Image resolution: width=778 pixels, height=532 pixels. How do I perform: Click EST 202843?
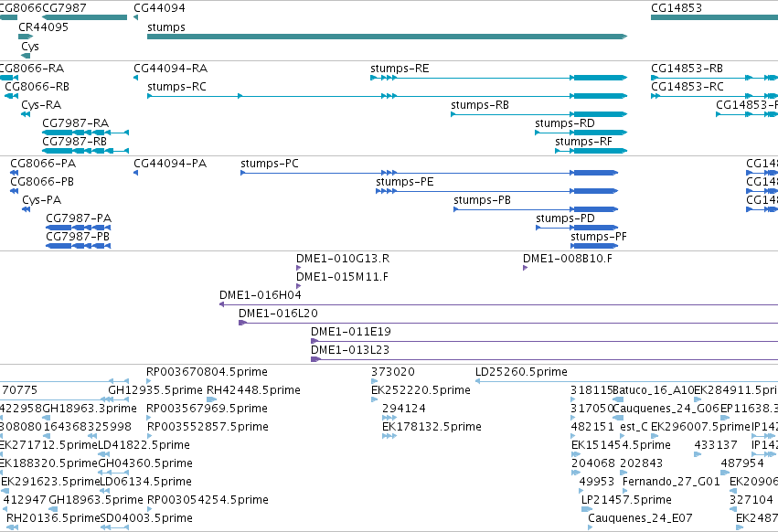click(x=623, y=473)
